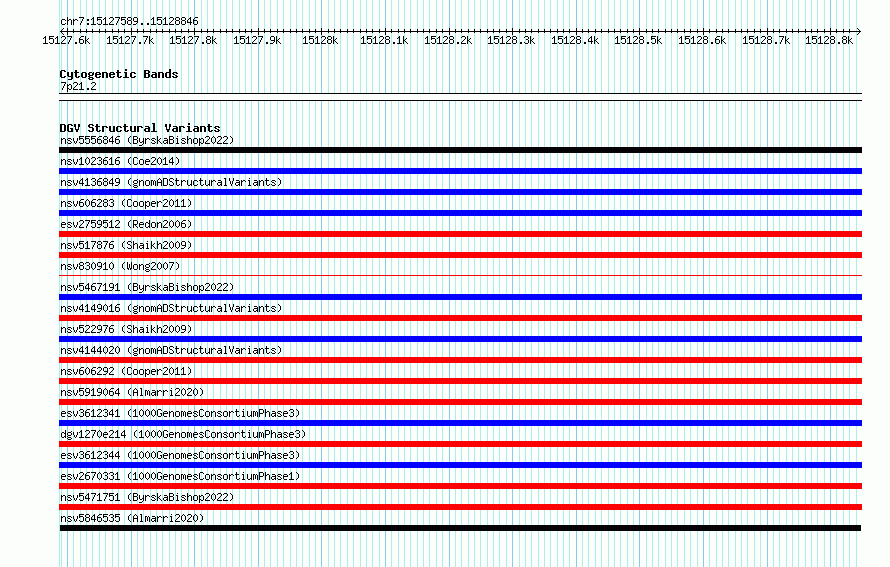Open variant nsv1023616 (Coe2014) label
This screenshot has height=567, width=890.
pyautogui.click(x=120, y=161)
